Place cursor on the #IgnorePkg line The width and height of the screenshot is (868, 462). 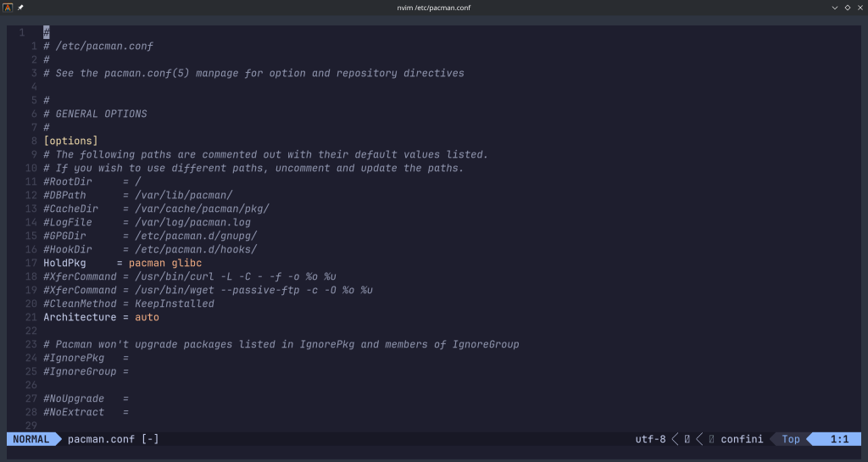pos(73,358)
